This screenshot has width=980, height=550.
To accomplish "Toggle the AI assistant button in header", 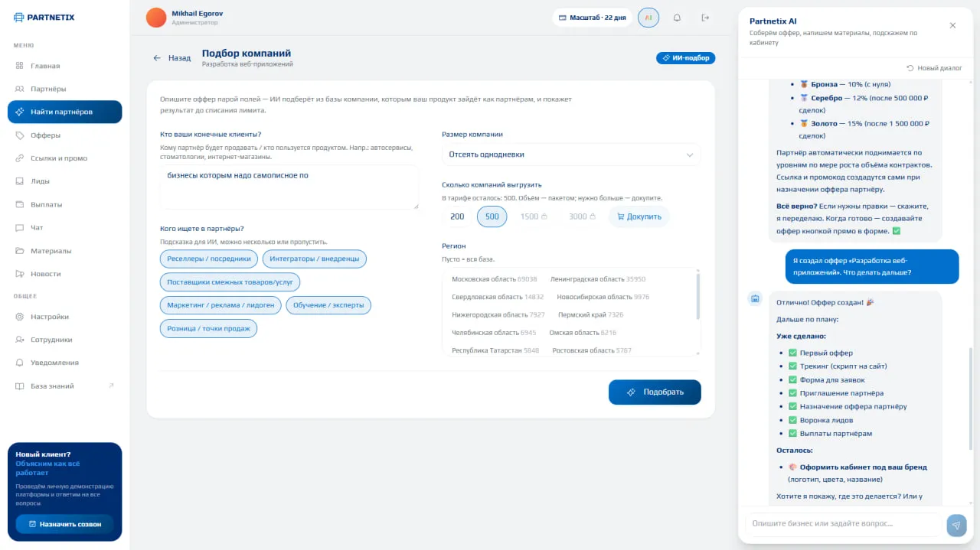I will (648, 18).
